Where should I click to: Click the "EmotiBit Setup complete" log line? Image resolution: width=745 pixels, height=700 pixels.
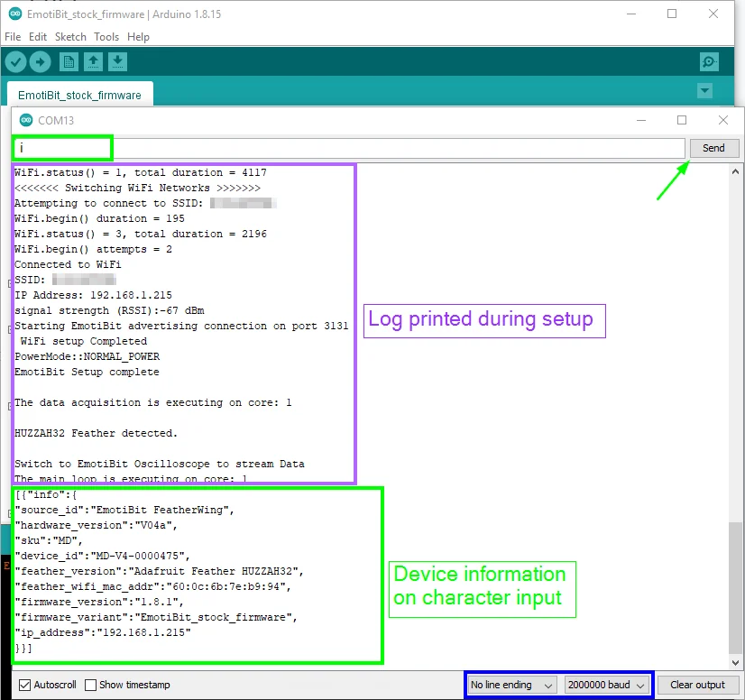click(87, 372)
